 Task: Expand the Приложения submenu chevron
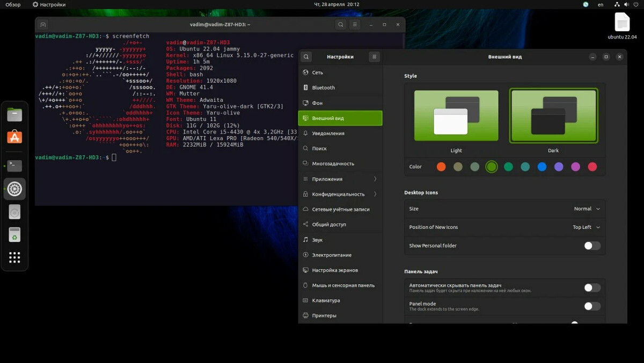click(375, 179)
